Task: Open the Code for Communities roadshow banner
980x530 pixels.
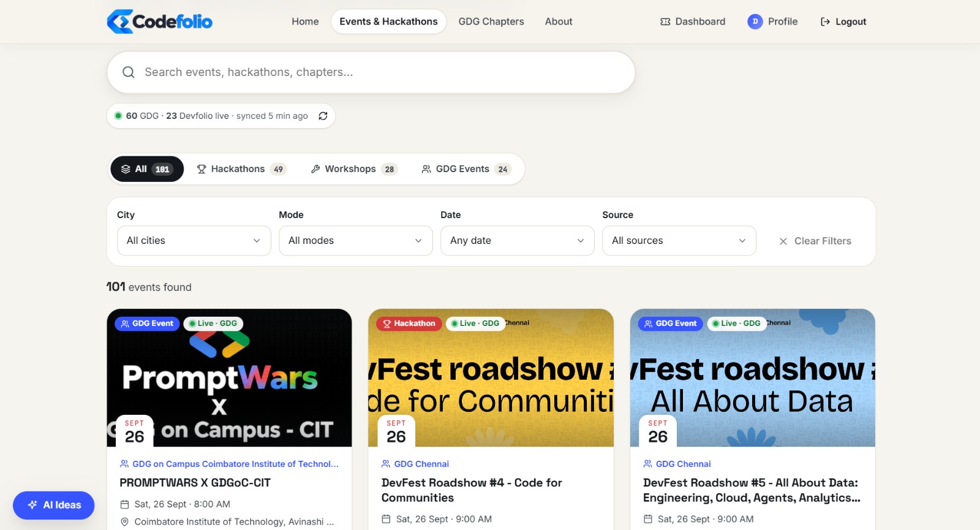Action: 491,377
